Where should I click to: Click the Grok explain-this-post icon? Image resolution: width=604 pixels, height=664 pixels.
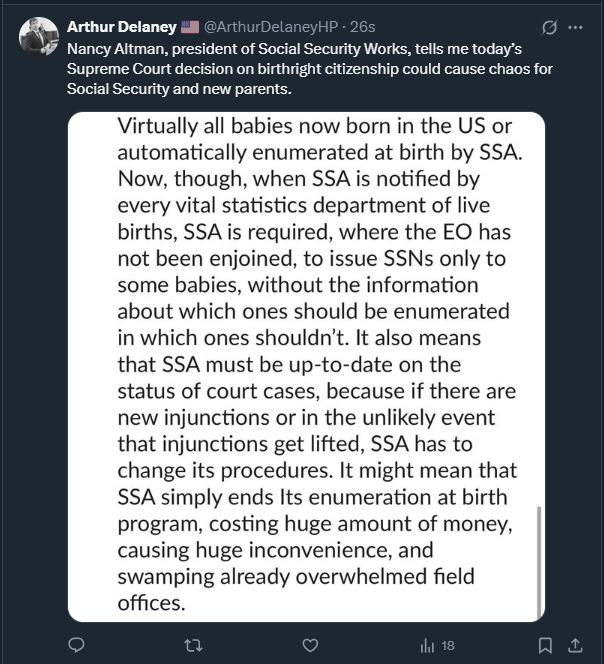(549, 28)
